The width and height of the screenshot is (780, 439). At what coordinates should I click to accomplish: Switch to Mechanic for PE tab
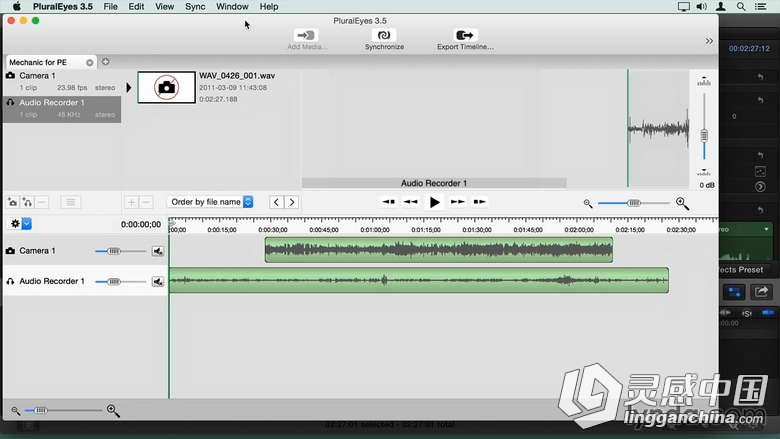click(38, 62)
